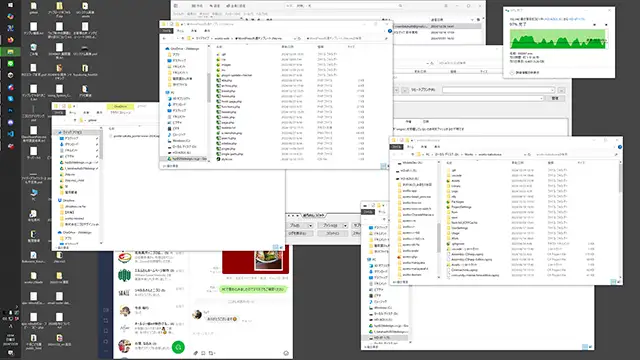Screen dimensions: 640x360
Task: Open the LINE app icon in taskbar
Action: pyautogui.click(x=11, y=64)
